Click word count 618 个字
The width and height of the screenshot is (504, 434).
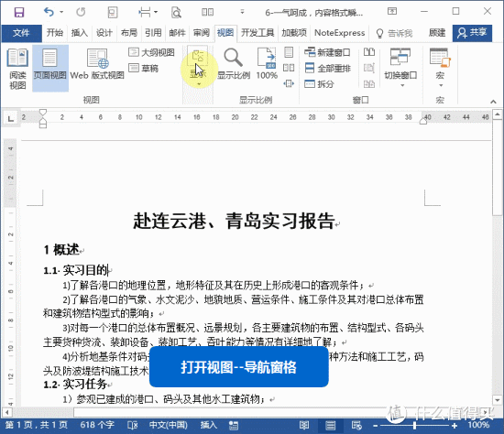tap(97, 425)
